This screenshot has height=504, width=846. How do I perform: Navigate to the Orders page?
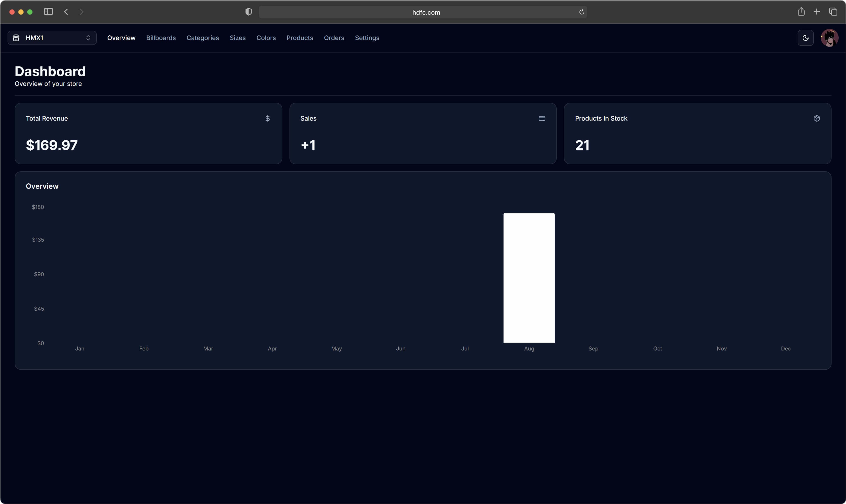[334, 38]
